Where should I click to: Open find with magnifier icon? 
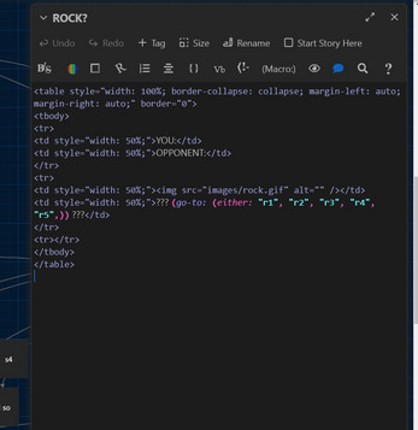click(363, 69)
